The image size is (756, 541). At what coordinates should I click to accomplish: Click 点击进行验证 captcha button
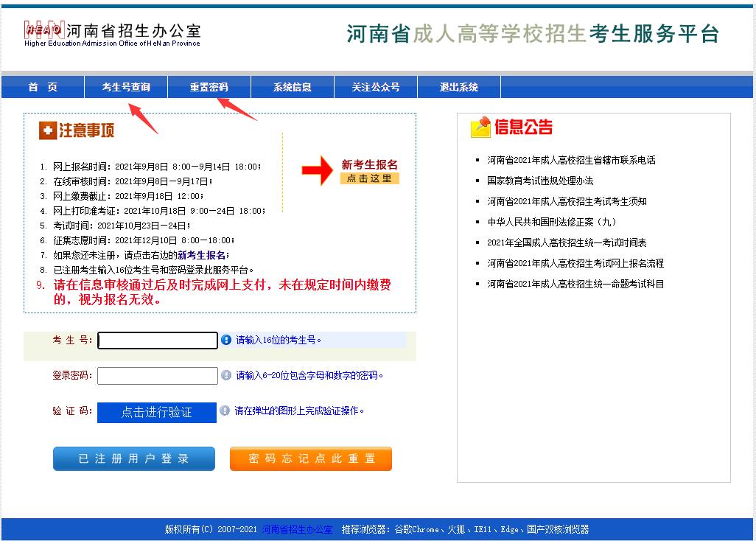(x=157, y=412)
